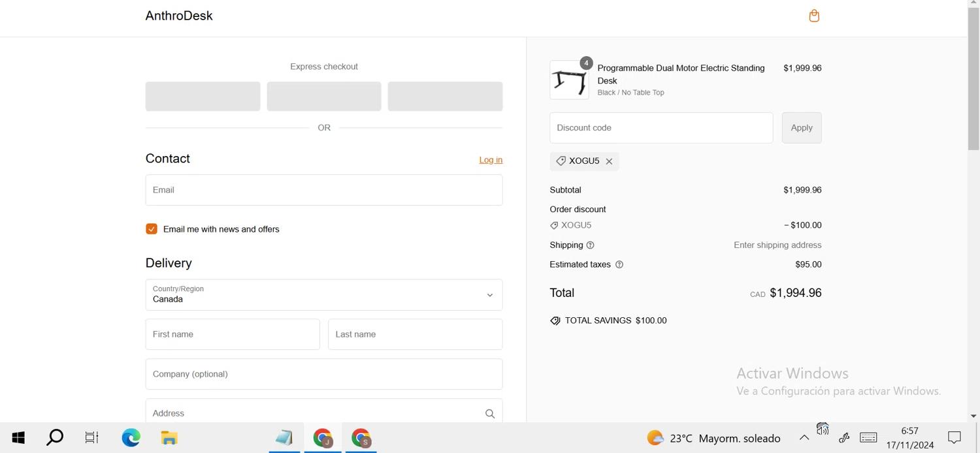Open the volume control in system tray
Image resolution: width=980 pixels, height=453 pixels.
pyautogui.click(x=823, y=429)
